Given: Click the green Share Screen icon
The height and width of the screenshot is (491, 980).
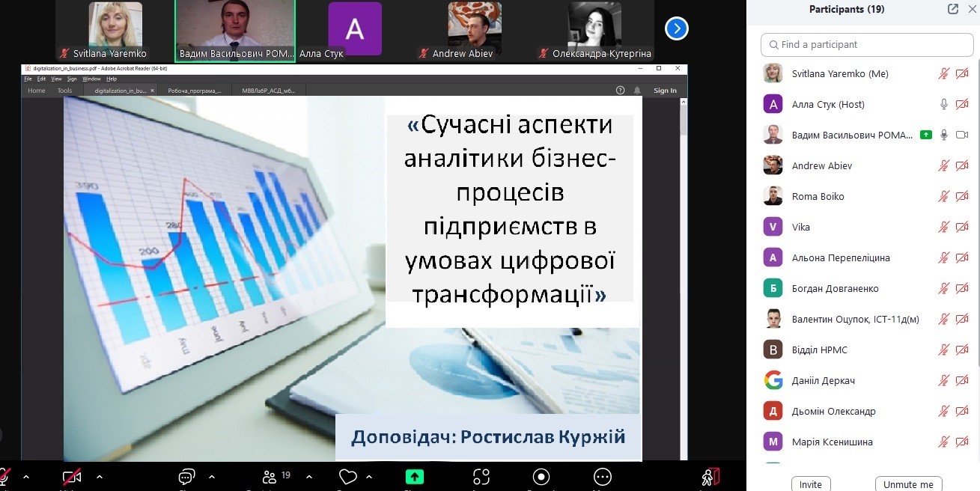Looking at the screenshot, I should [x=414, y=477].
